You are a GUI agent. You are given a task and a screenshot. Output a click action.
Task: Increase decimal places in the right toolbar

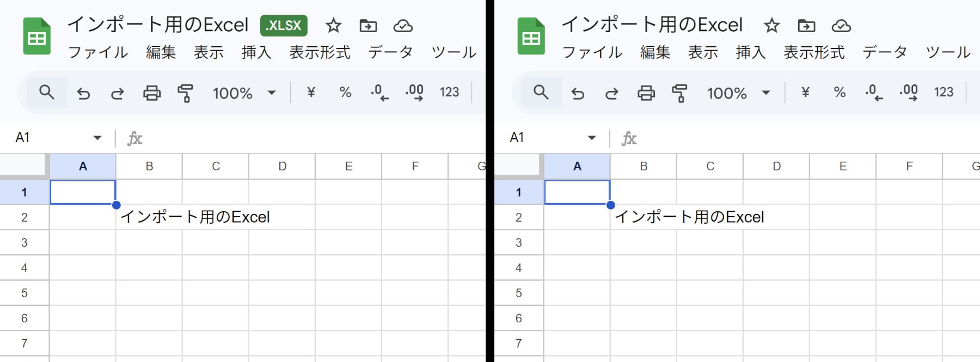pyautogui.click(x=909, y=93)
